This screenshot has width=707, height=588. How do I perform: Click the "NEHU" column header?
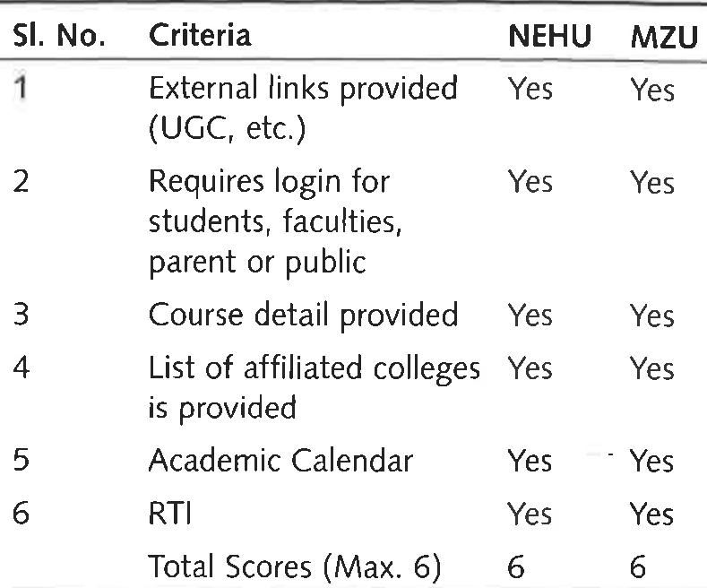[550, 36]
